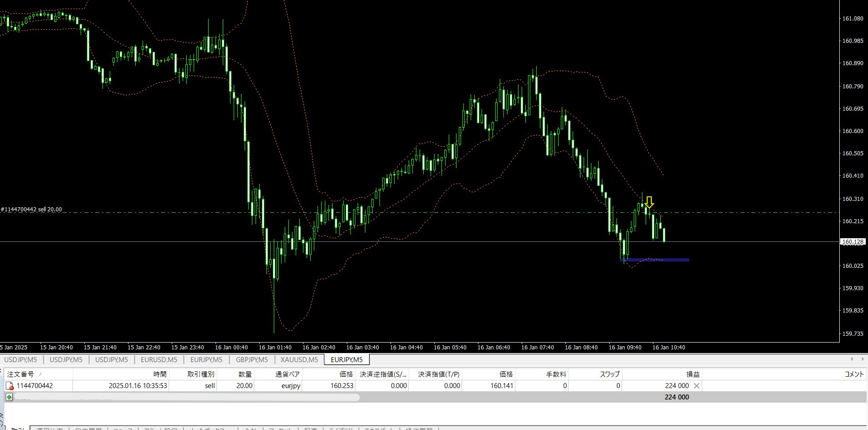The width and height of the screenshot is (868, 430).
Task: Click the '16 Jan 10:40' time axis label
Action: pyautogui.click(x=669, y=348)
